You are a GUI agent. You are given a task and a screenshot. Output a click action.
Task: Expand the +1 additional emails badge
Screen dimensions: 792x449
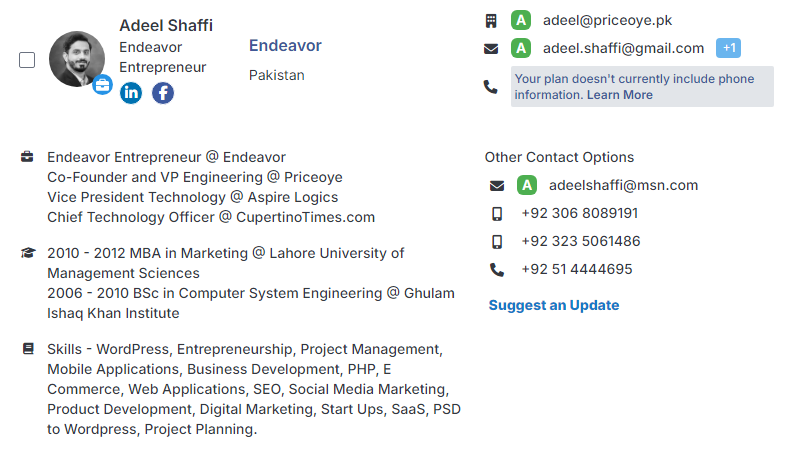728,48
